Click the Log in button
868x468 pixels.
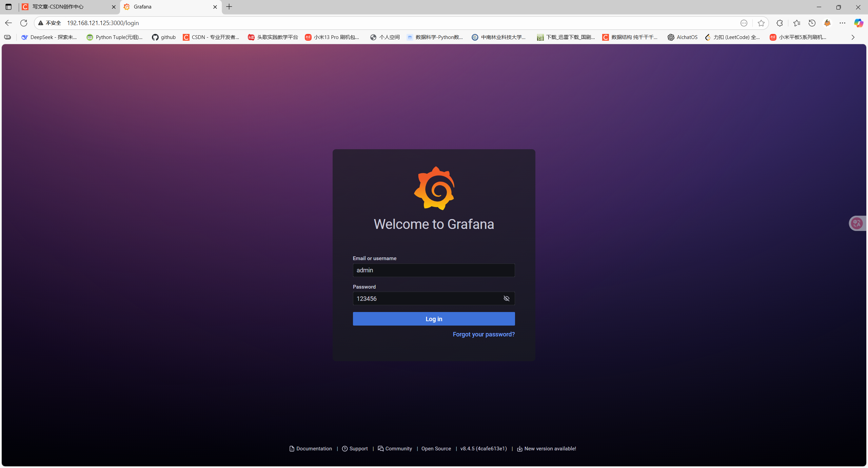click(x=434, y=319)
